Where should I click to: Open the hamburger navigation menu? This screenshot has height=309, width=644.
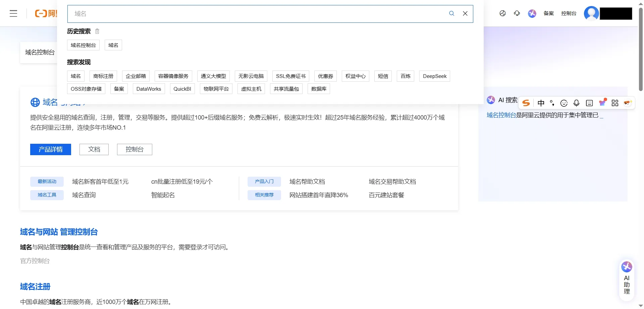coord(13,13)
